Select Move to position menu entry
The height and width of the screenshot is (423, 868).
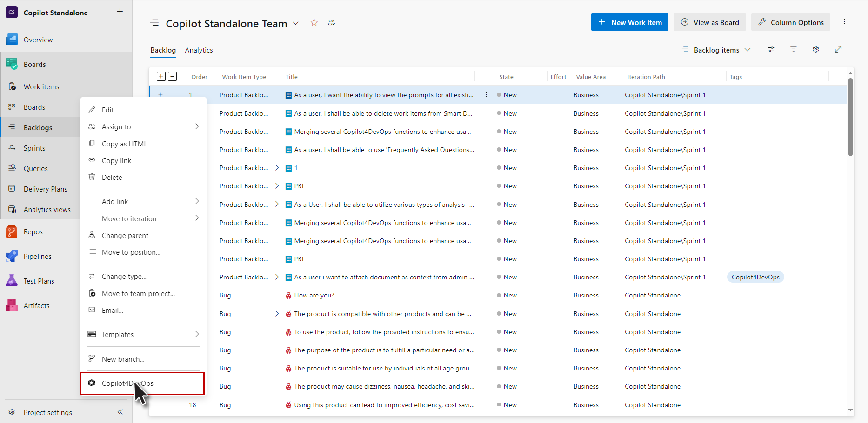(143, 252)
